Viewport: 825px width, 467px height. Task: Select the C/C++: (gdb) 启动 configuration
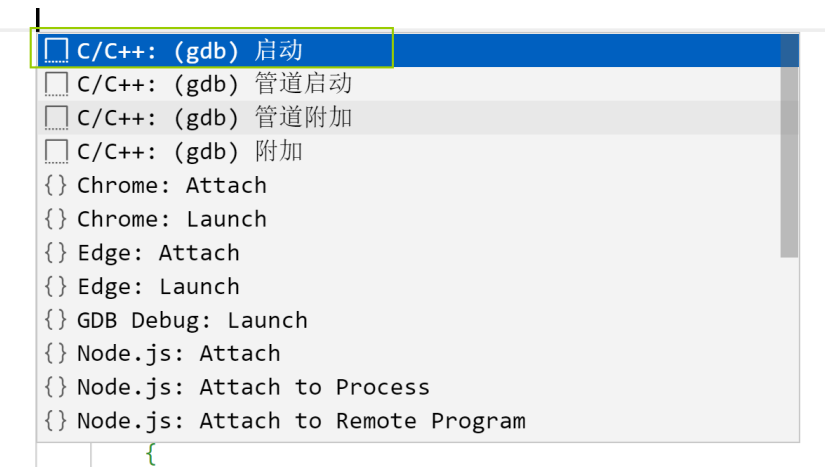pos(418,50)
